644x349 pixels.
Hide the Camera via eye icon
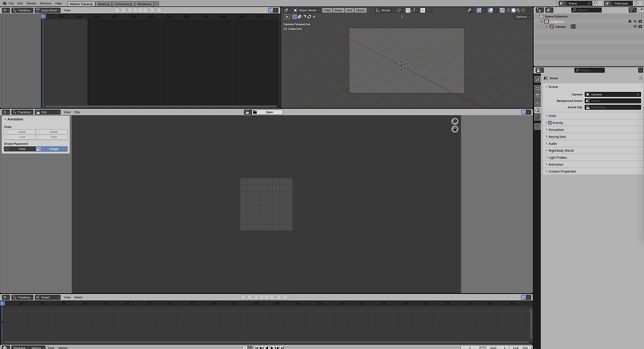(x=635, y=27)
